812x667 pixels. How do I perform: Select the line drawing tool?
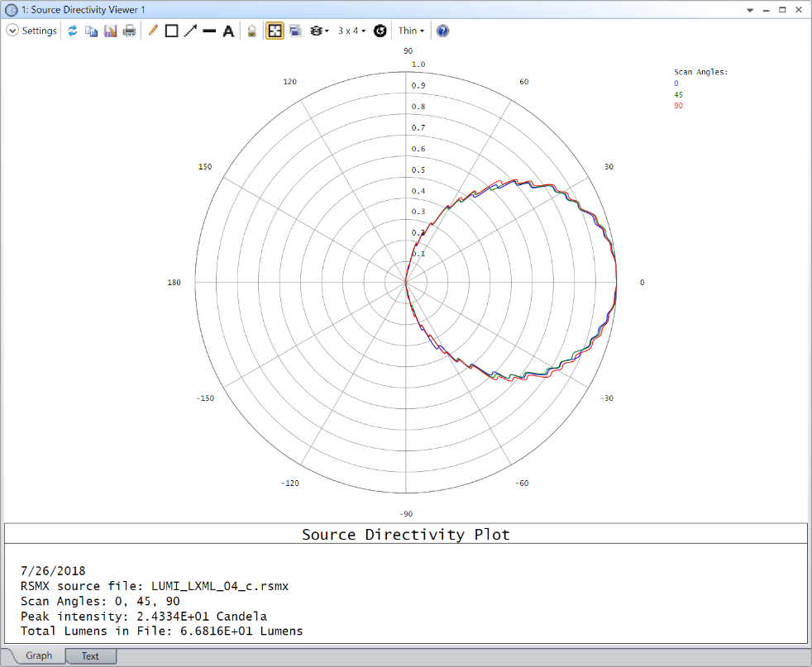point(209,31)
